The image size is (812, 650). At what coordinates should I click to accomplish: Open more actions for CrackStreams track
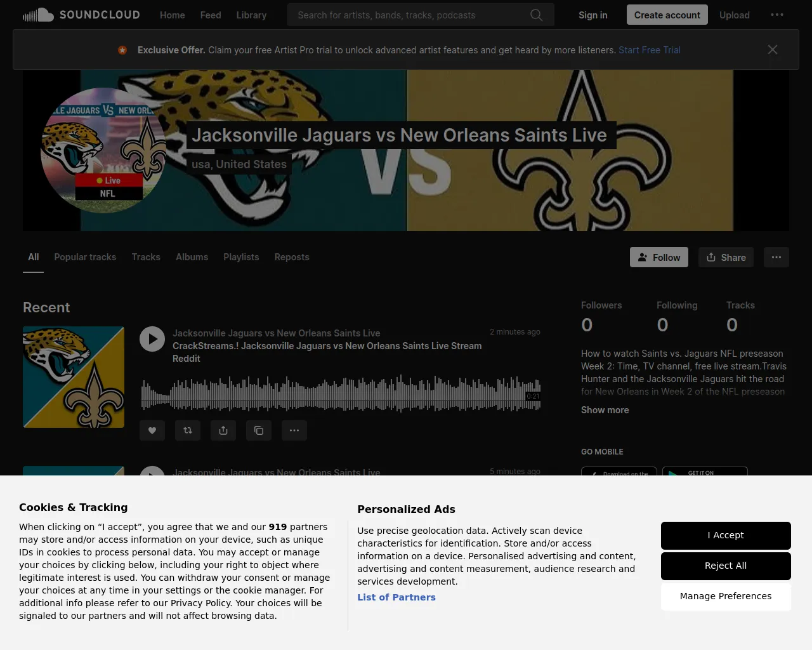point(294,430)
